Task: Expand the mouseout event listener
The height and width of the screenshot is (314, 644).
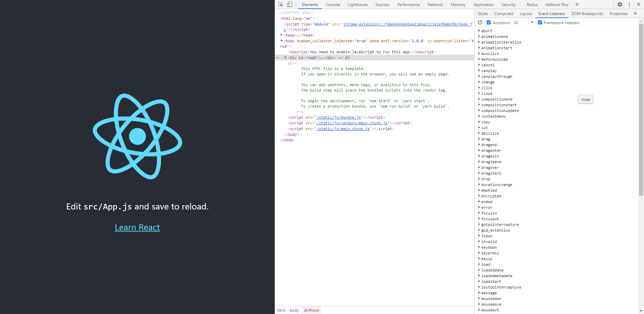Action: click(479, 310)
